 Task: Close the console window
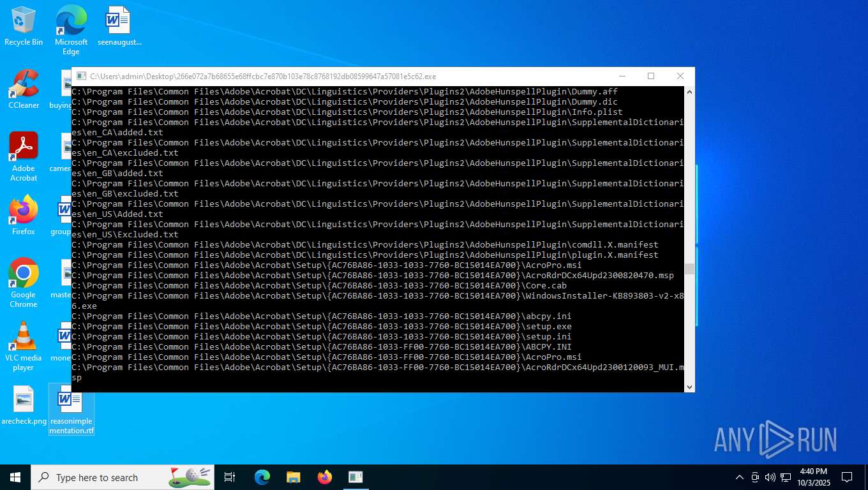680,76
